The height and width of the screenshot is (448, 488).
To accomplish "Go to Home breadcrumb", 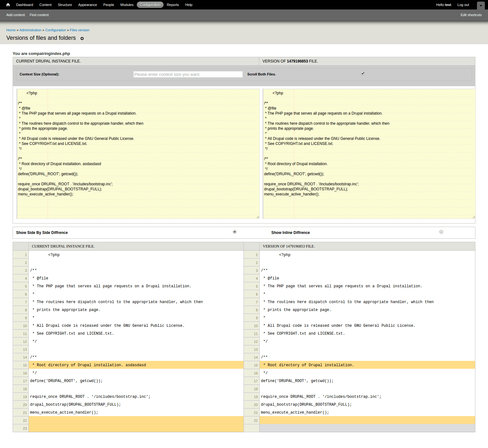I will 11,30.
